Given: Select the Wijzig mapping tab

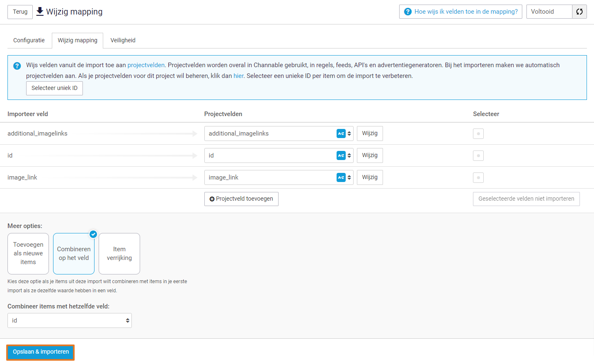Looking at the screenshot, I should [78, 40].
